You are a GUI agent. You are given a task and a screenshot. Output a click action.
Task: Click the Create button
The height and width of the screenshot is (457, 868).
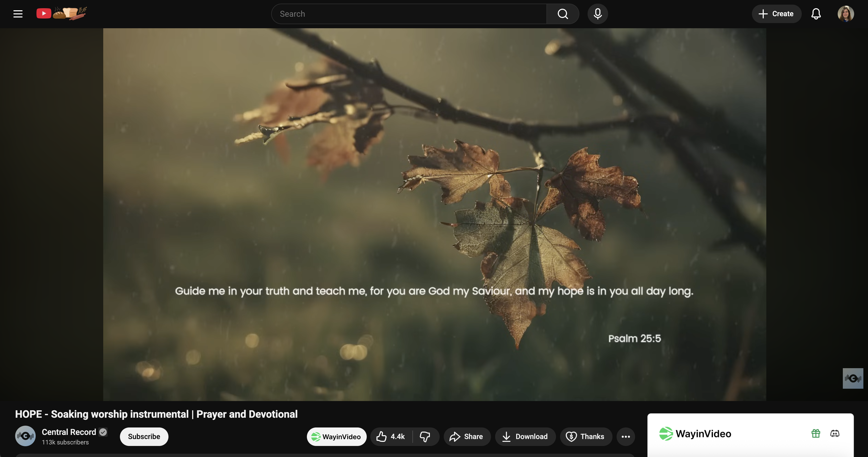(x=776, y=14)
